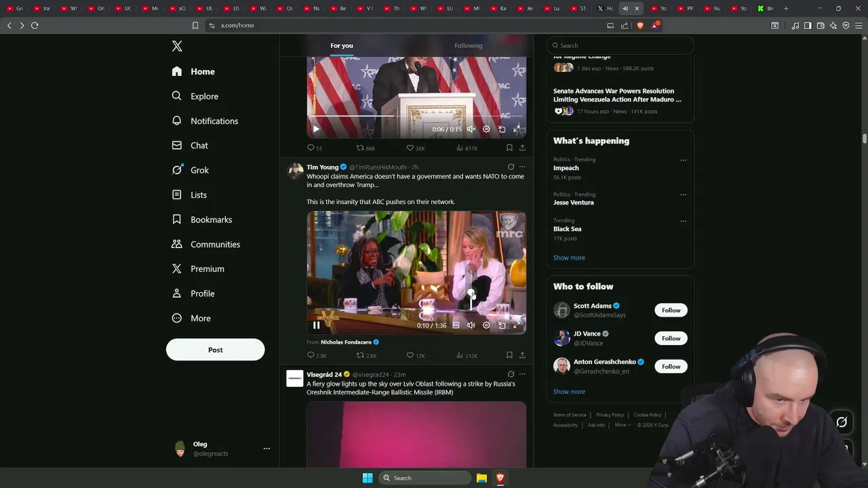Follow JD Vance

(671, 338)
